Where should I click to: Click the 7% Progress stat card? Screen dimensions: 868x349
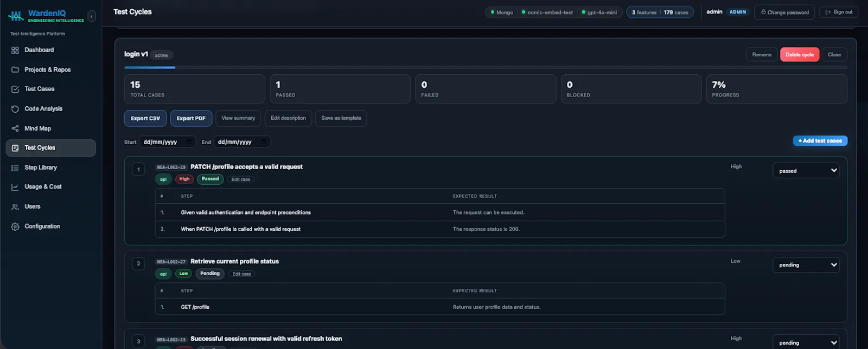[x=776, y=89]
